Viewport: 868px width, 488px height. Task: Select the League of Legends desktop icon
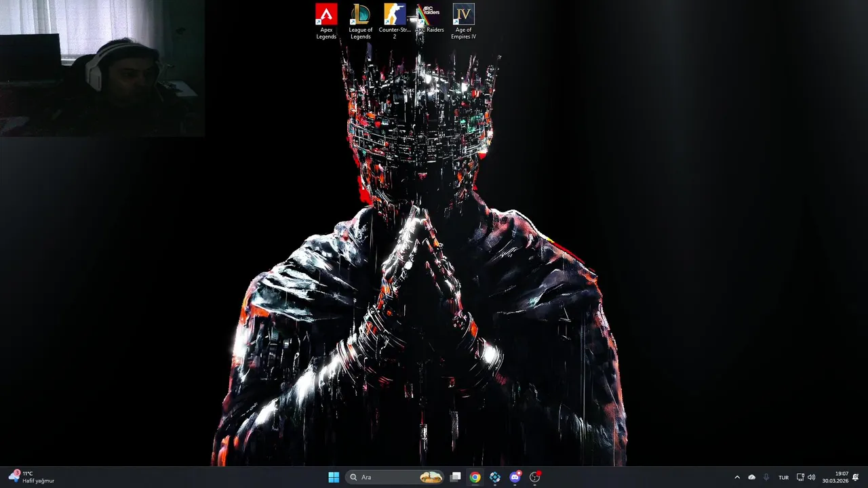(361, 22)
